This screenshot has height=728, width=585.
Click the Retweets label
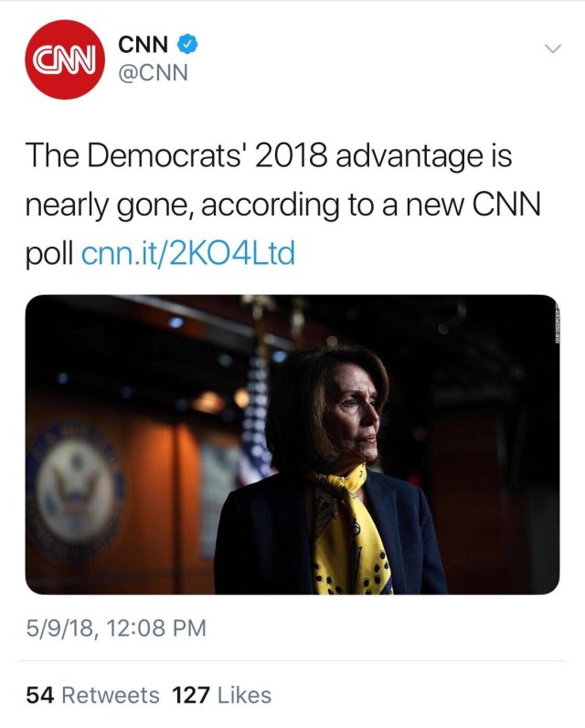coord(111,695)
